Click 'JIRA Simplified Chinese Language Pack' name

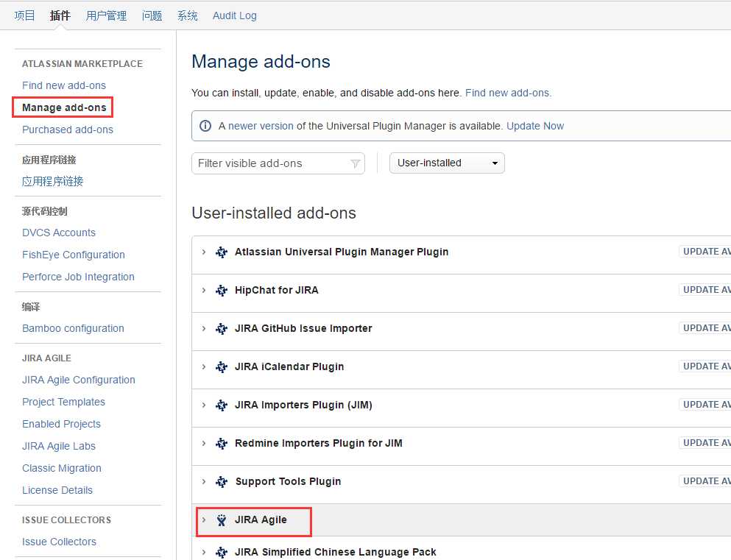[336, 552]
